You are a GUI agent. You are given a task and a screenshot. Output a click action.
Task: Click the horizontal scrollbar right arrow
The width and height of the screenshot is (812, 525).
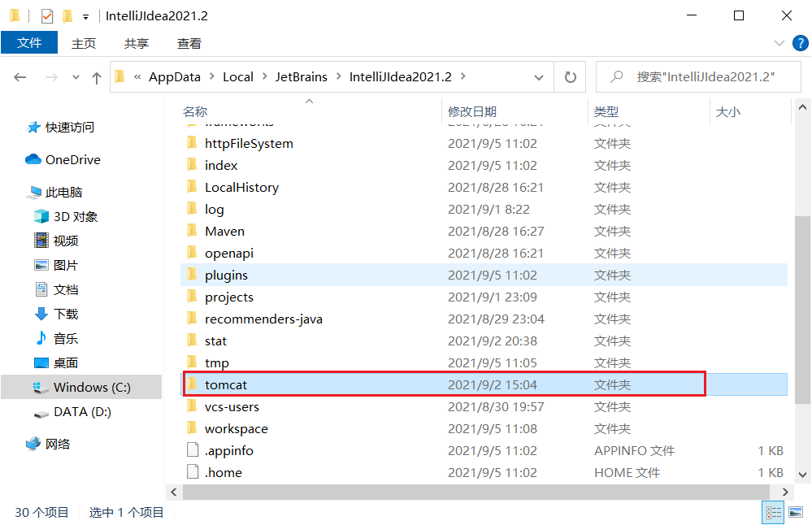(x=786, y=492)
